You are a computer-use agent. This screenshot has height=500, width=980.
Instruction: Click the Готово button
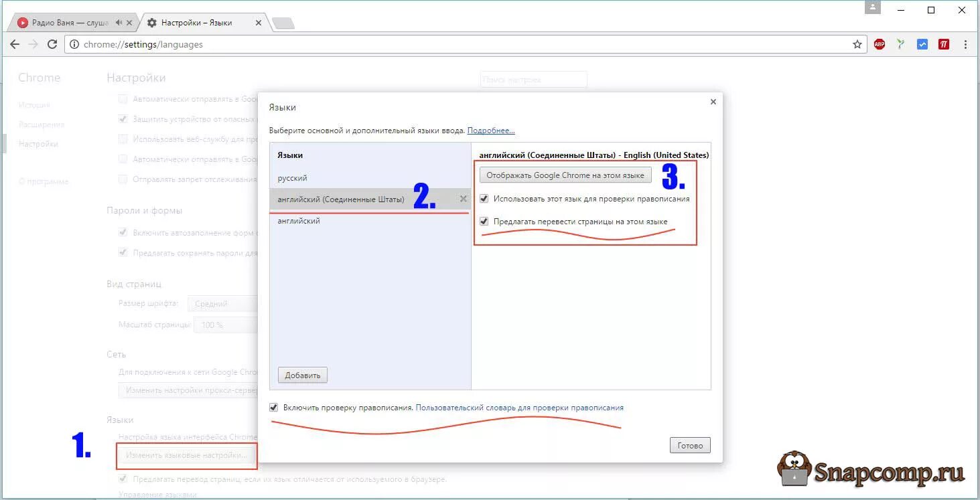690,445
